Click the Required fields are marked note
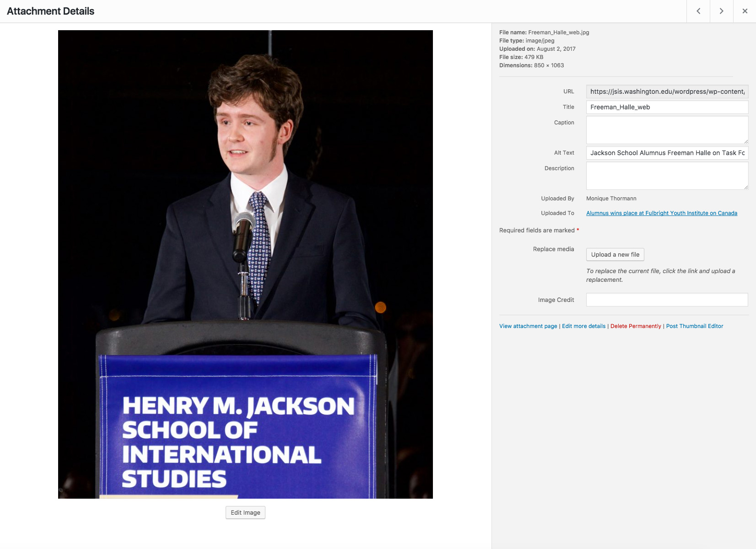 coord(539,230)
